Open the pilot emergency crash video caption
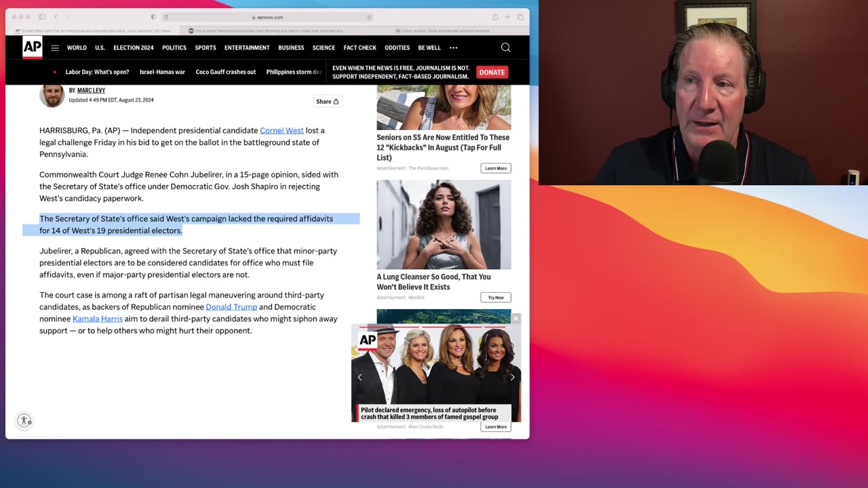 pos(429,413)
